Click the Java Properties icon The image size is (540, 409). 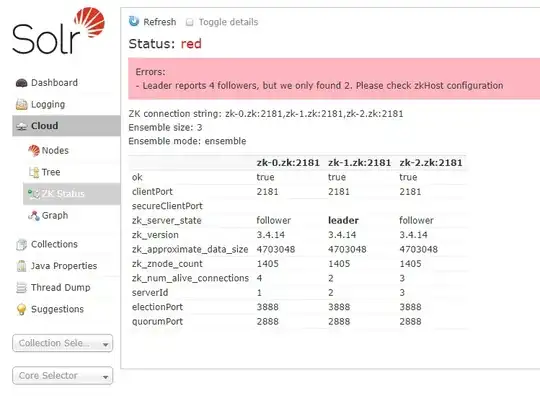pyautogui.click(x=21, y=266)
